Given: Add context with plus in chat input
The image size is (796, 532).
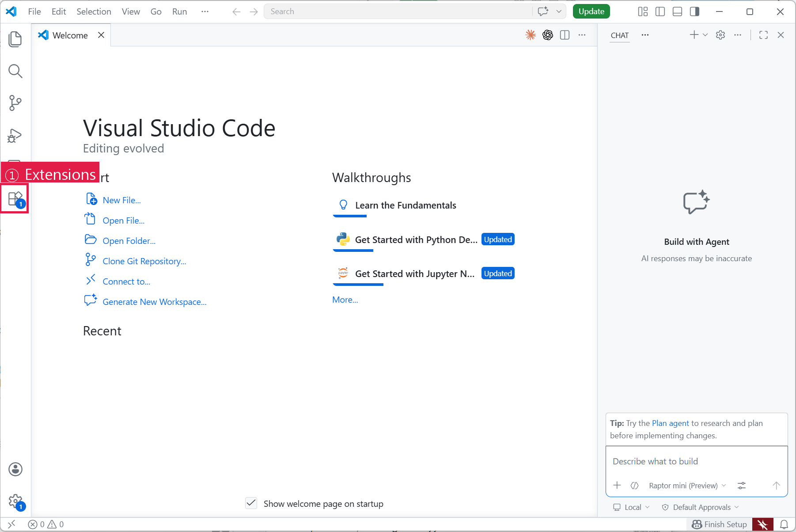Looking at the screenshot, I should [617, 485].
